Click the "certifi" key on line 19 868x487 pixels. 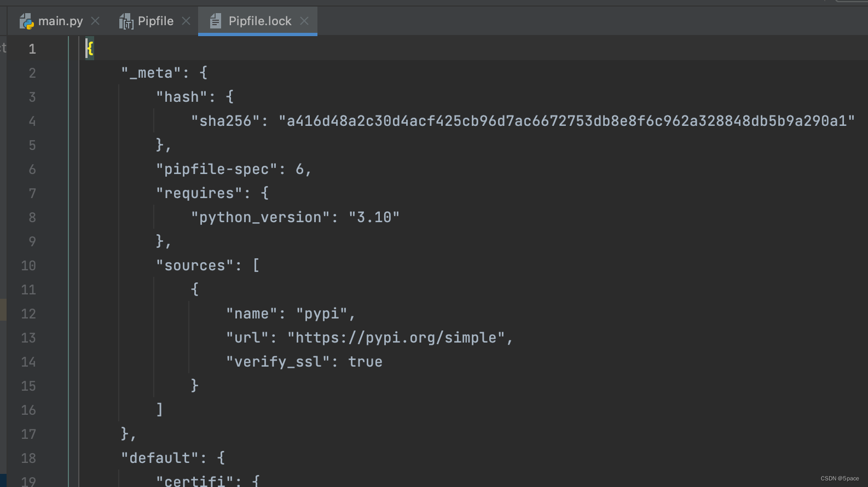[195, 481]
